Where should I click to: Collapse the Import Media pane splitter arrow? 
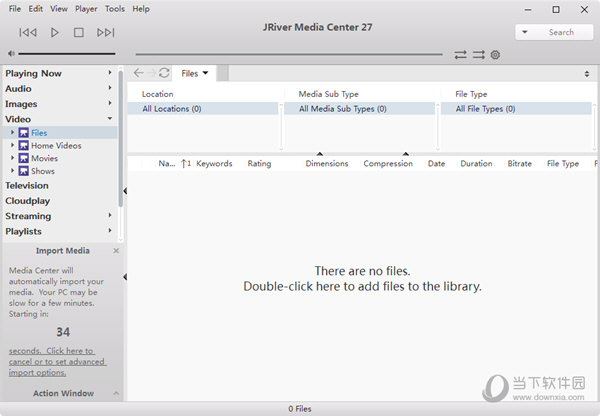125,276
